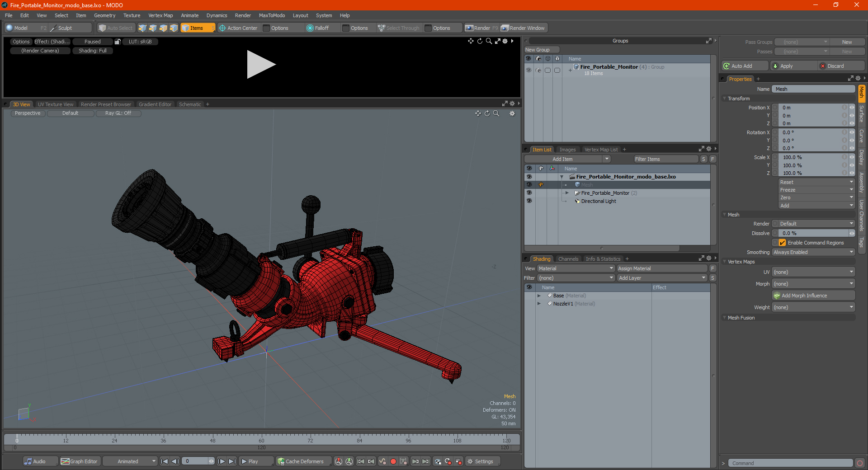Switch to Channels tab
This screenshot has height=470, width=868.
click(568, 259)
